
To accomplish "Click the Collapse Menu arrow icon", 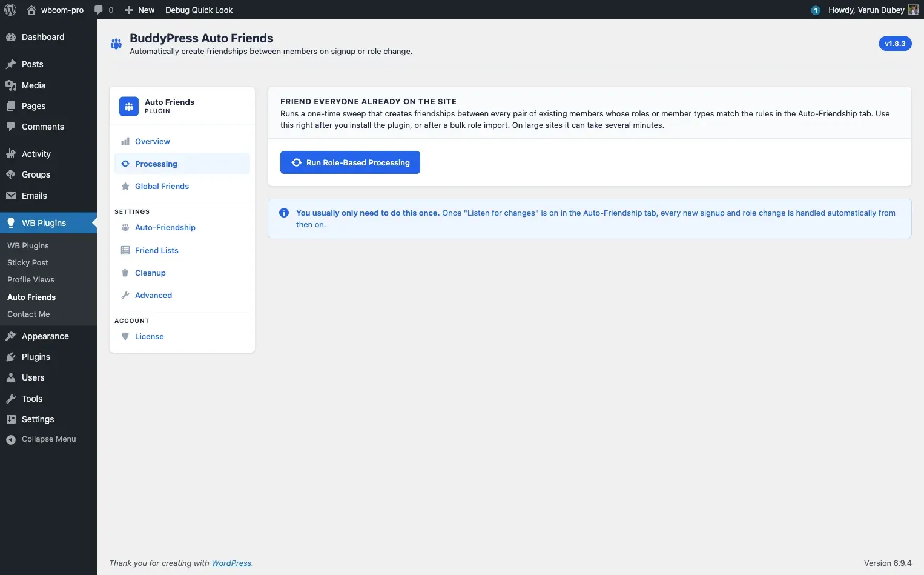I will [x=11, y=439].
